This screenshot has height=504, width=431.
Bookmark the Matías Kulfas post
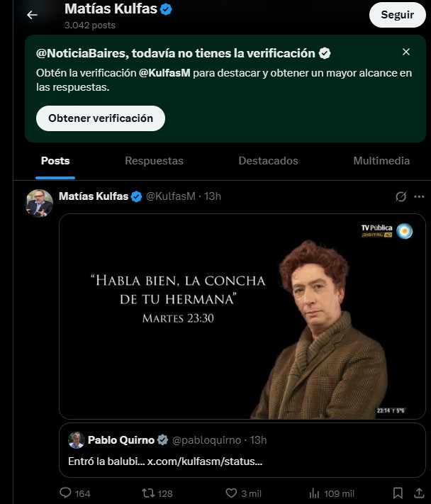pyautogui.click(x=398, y=493)
